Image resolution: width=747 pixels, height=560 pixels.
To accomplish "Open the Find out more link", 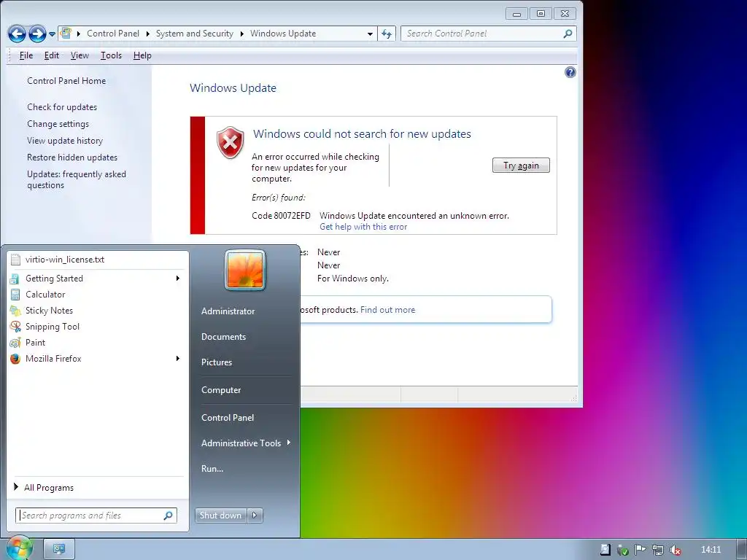I will coord(388,309).
